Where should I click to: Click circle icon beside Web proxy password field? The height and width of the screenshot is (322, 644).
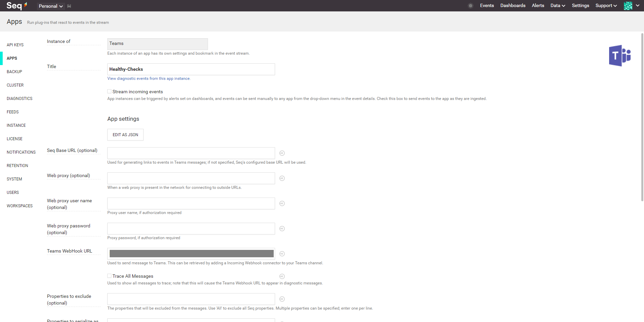[282, 229]
